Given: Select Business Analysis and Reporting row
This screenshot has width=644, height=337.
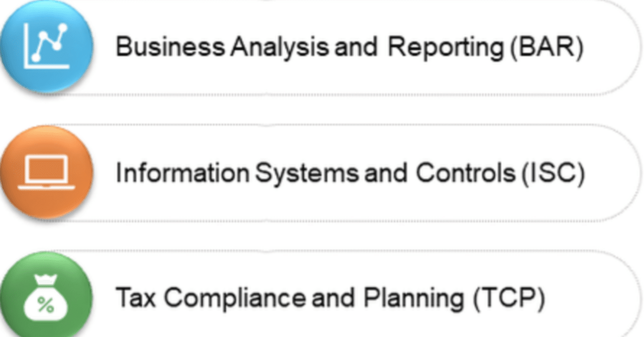Looking at the screenshot, I should [x=322, y=47].
